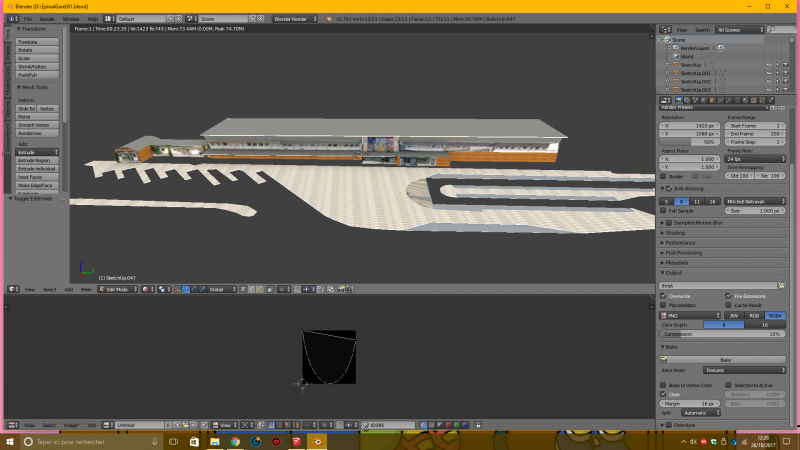800x450 pixels.
Task: Open the UVs menu in image editor
Action: coord(92,424)
